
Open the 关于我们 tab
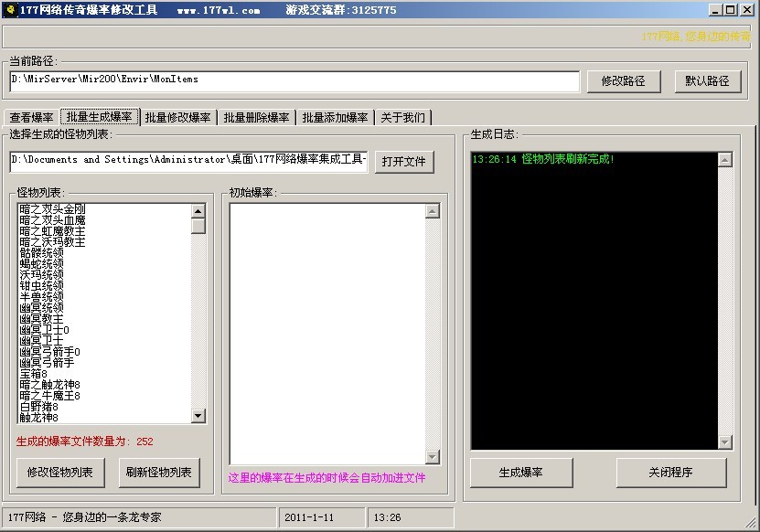point(402,118)
